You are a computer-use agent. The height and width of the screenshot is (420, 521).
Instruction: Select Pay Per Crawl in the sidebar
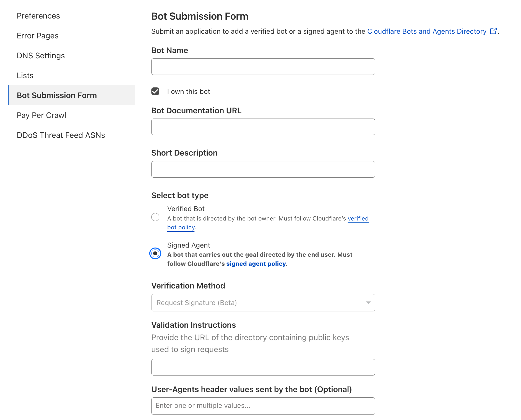pos(41,115)
